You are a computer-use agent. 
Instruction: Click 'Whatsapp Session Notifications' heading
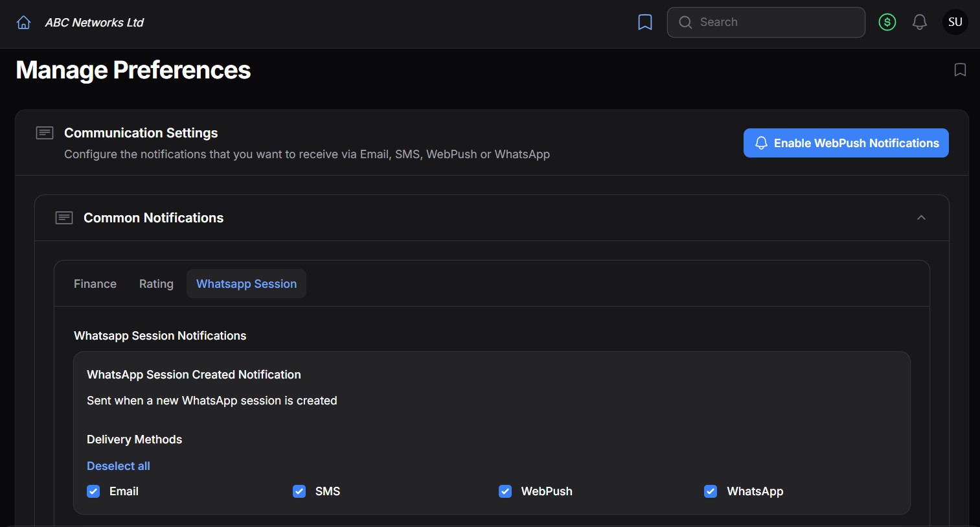pos(160,336)
